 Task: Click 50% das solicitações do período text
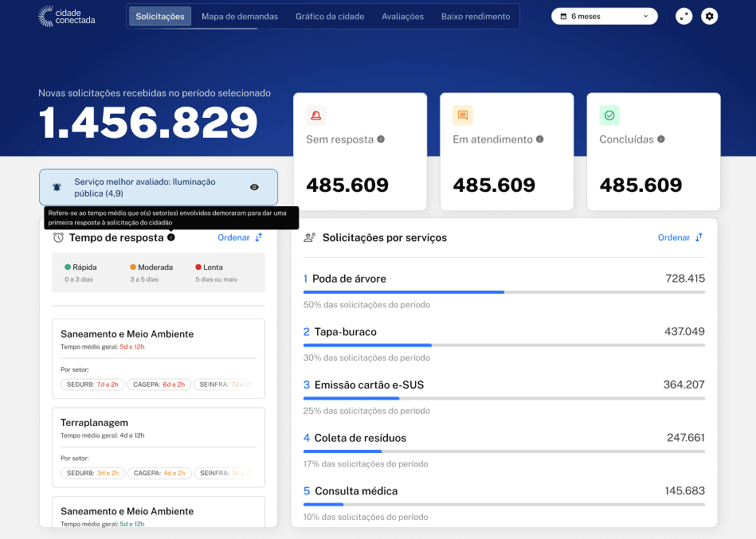click(x=366, y=304)
